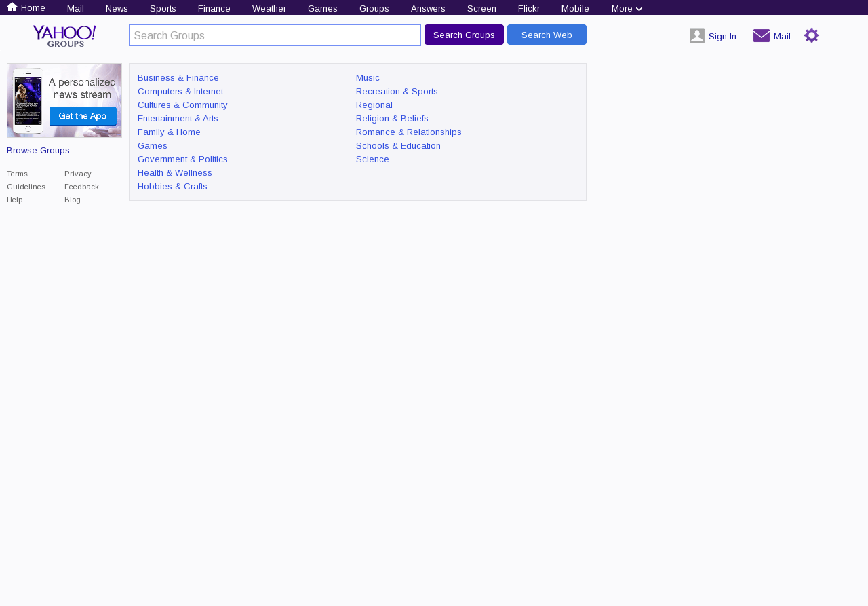Open Groups in the top navigation bar
868x606 pixels.
click(x=374, y=9)
